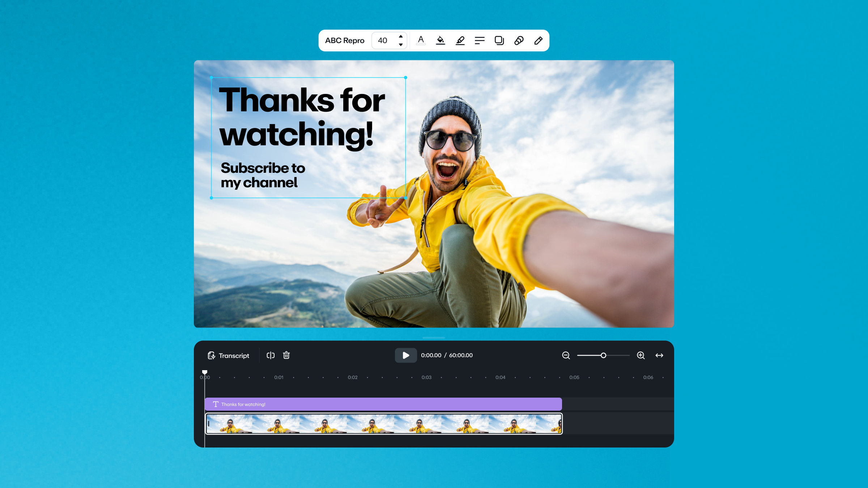Split the clip with the split icon
Viewport: 868px width, 488px height.
point(271,355)
